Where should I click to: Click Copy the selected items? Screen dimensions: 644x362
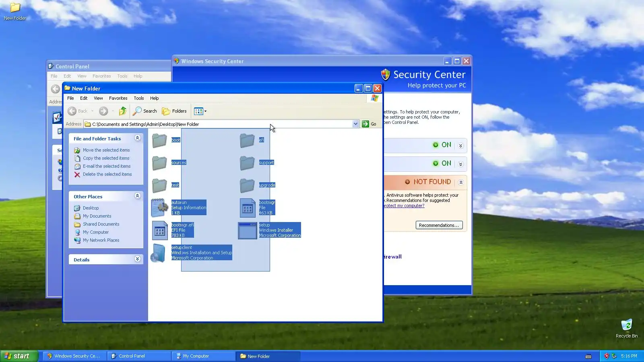coord(106,158)
